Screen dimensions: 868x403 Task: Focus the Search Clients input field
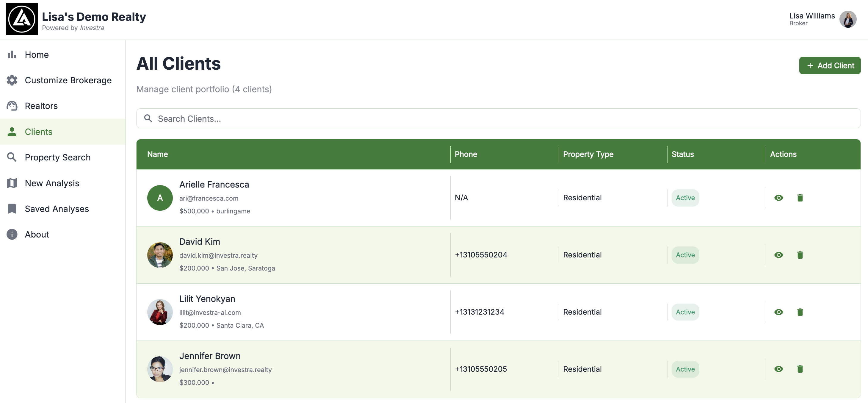click(x=505, y=119)
